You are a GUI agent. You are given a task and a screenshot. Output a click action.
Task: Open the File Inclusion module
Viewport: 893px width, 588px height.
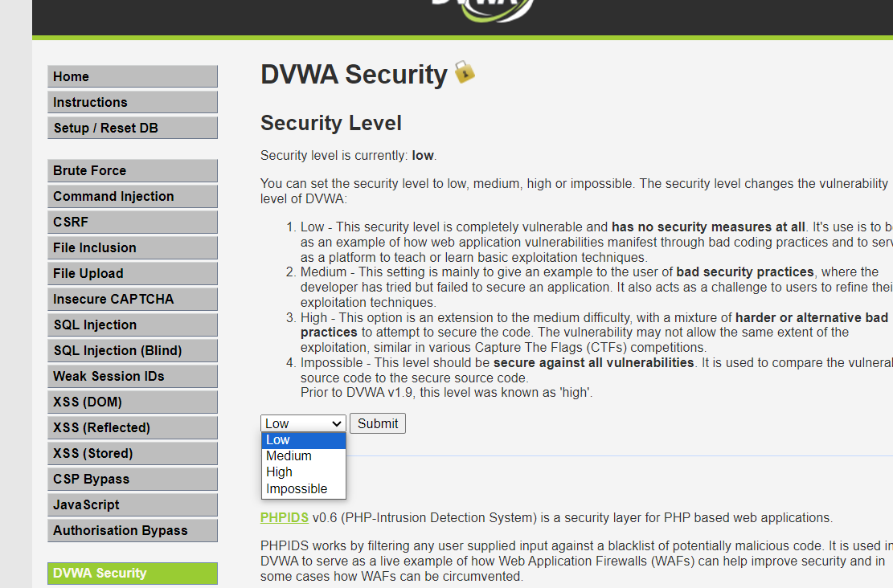132,247
